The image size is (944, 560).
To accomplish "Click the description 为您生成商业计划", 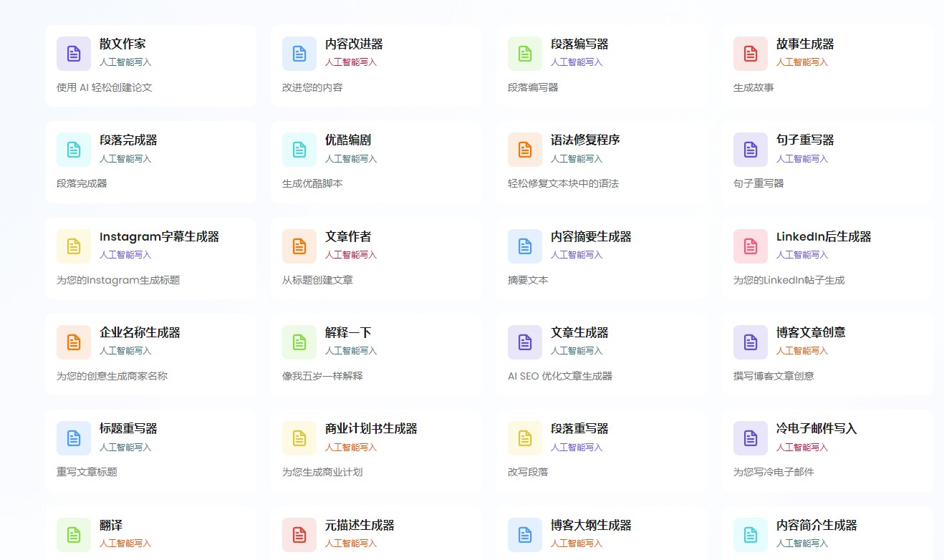I will 322,472.
